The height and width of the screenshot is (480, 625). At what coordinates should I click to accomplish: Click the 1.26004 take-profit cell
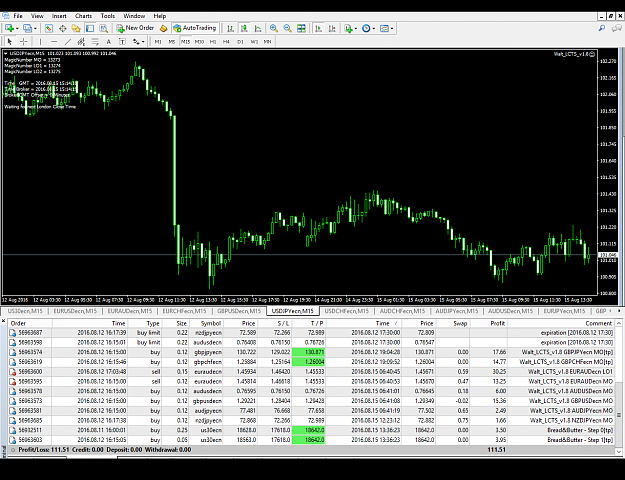(309, 362)
